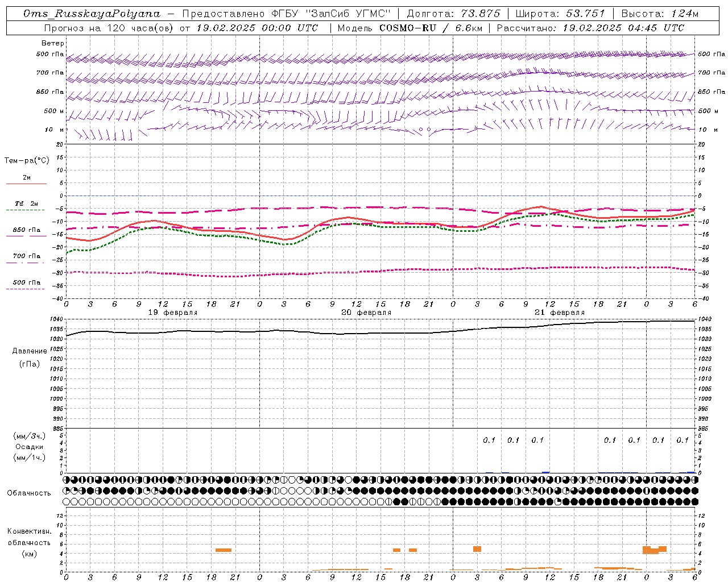Click the 500 м wind level label on left axis
728x582 pixels.
coord(54,111)
